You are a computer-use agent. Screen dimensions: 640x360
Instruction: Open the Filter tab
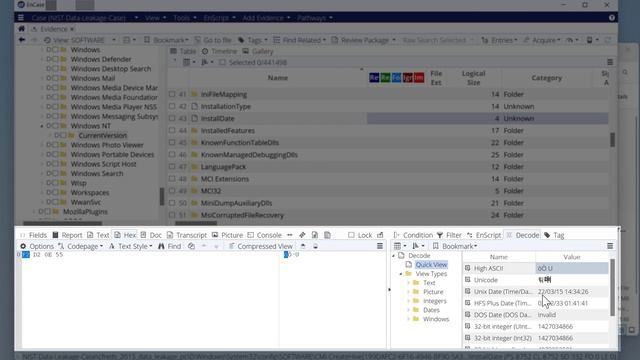pos(449,235)
